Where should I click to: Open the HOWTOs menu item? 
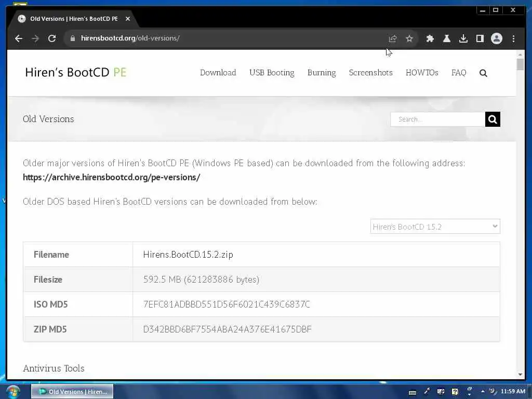422,73
